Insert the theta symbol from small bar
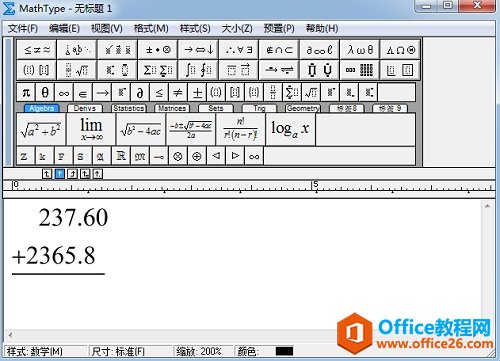500x361 pixels. (x=45, y=92)
